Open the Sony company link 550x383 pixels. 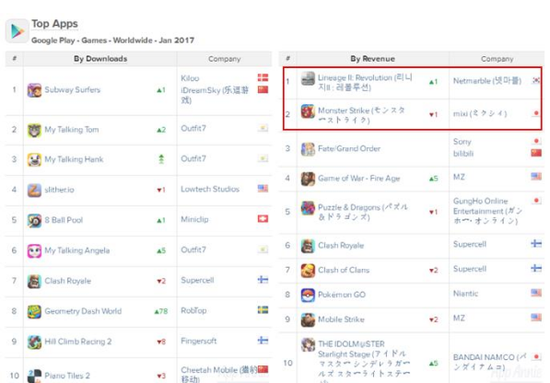(x=462, y=142)
